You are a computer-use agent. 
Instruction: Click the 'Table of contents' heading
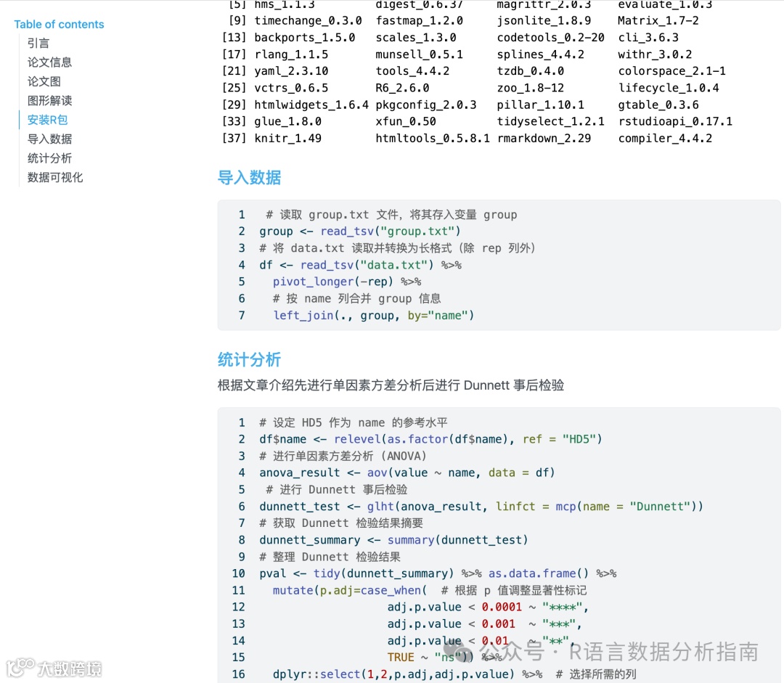pos(59,24)
